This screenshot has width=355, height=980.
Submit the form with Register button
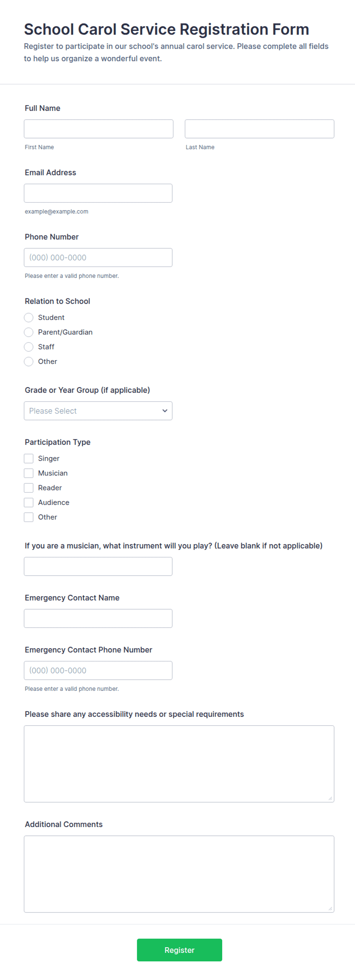point(179,950)
